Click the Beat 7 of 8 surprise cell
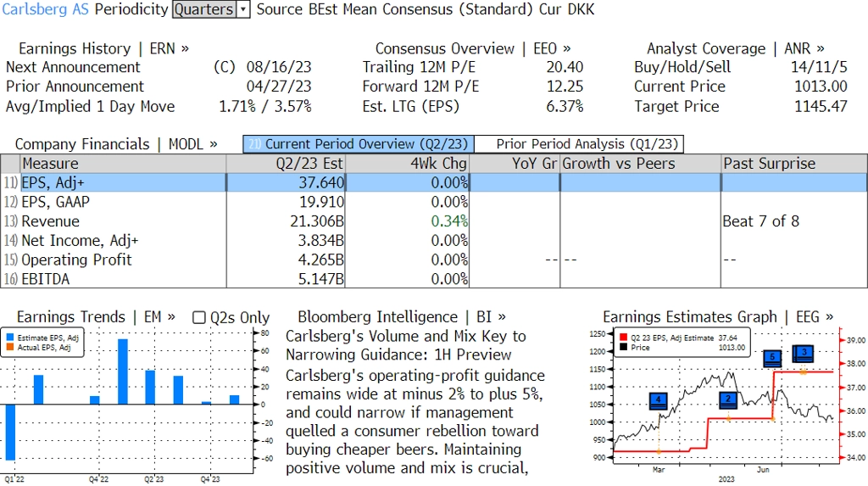This screenshot has width=868, height=486. click(760, 221)
